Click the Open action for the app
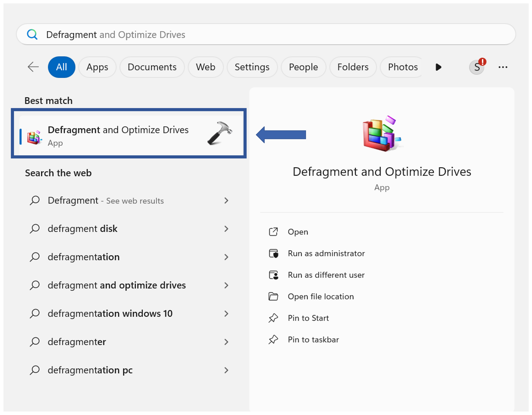 click(x=298, y=232)
